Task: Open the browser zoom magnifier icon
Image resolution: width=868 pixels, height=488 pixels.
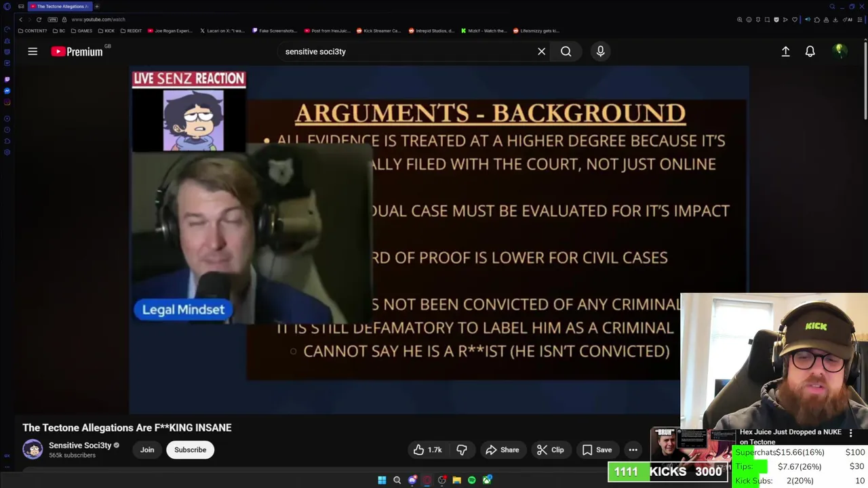Action: [739, 20]
